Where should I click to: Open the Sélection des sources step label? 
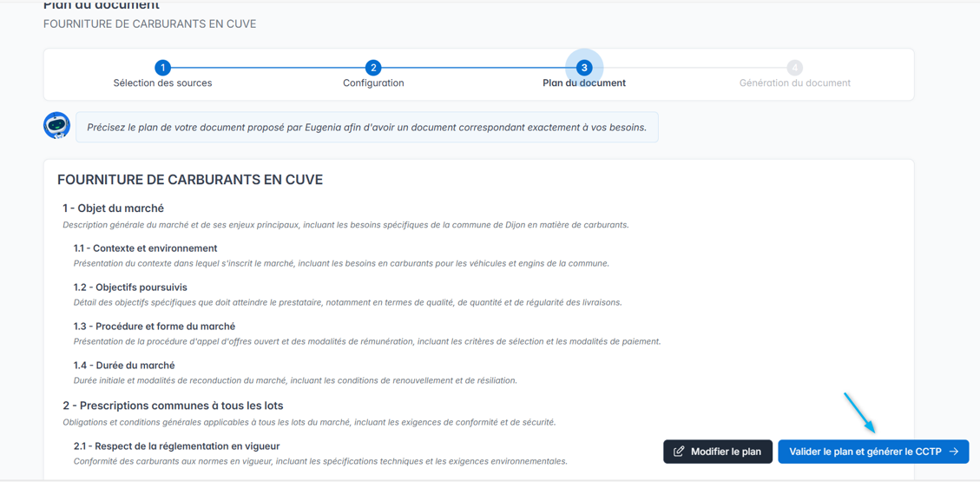[162, 83]
